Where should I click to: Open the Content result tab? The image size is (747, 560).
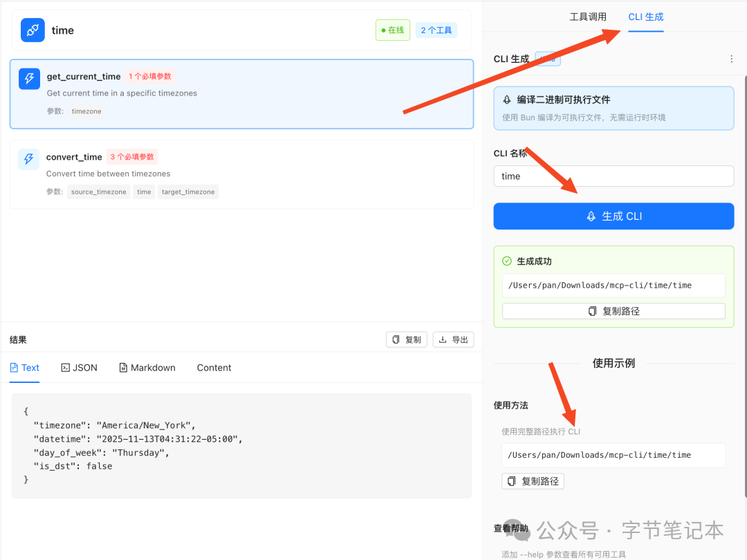pos(214,368)
